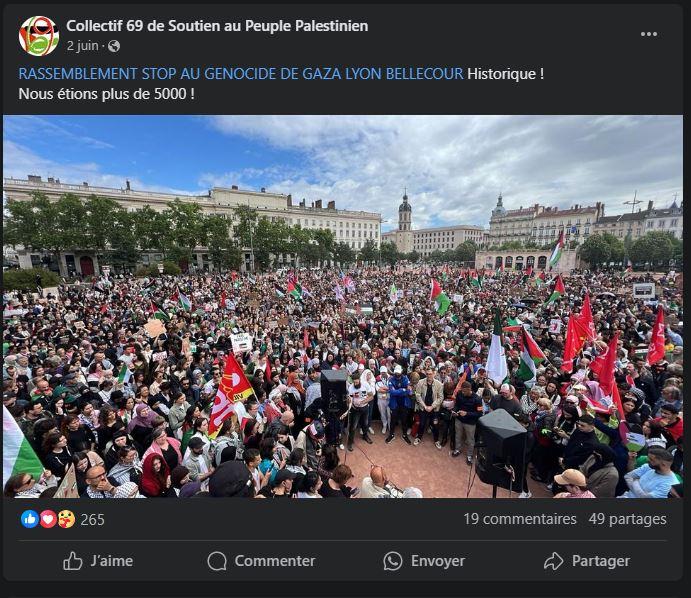The height and width of the screenshot is (598, 691).
Task: Click the red heart love reaction icon
Action: coord(48,519)
